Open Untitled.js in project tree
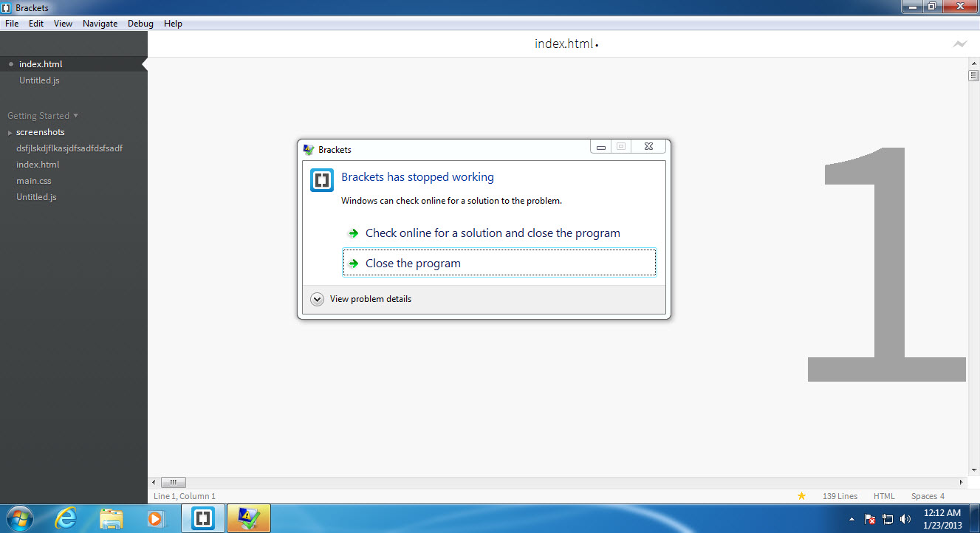The width and height of the screenshot is (980, 533). click(x=37, y=197)
